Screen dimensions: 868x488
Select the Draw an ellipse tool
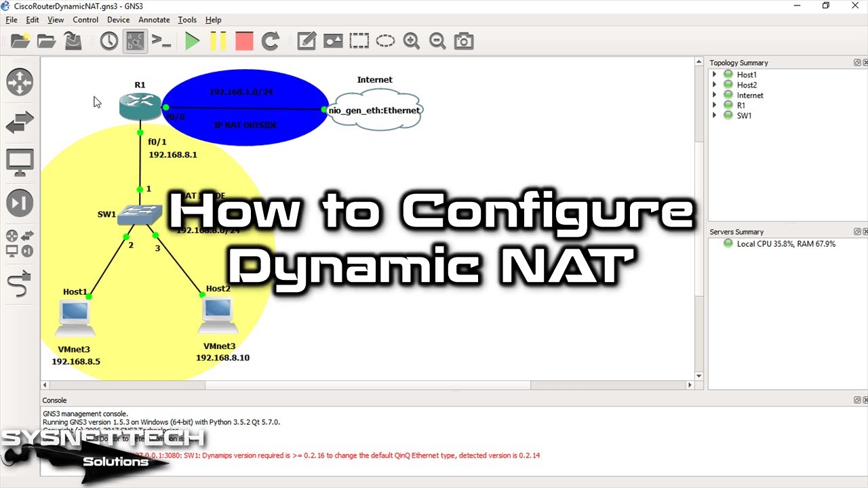click(x=385, y=41)
